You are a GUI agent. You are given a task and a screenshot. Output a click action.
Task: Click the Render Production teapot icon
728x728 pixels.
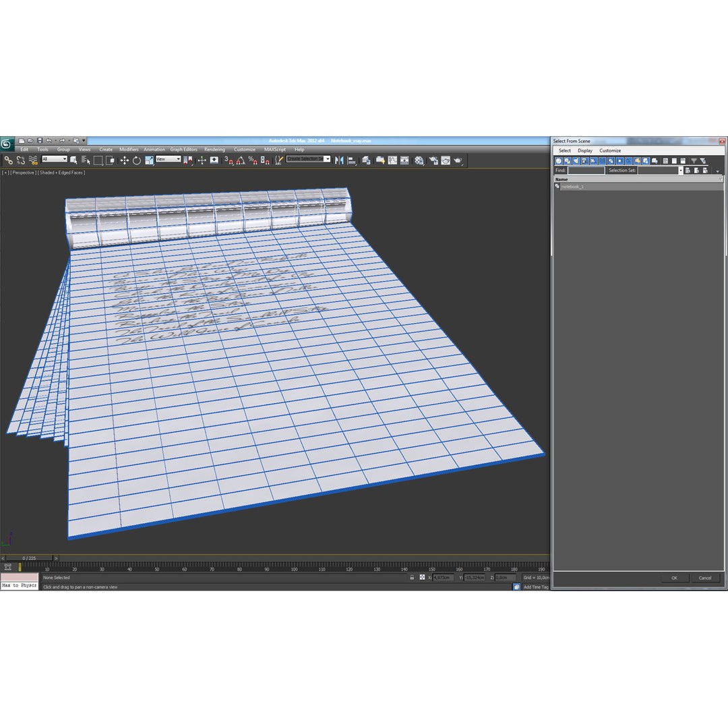[458, 160]
